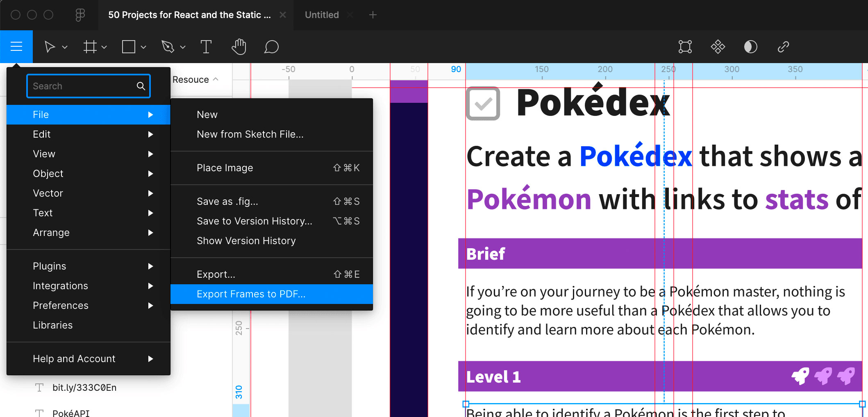
Task: Open the Plugins submenu
Action: coord(89,266)
